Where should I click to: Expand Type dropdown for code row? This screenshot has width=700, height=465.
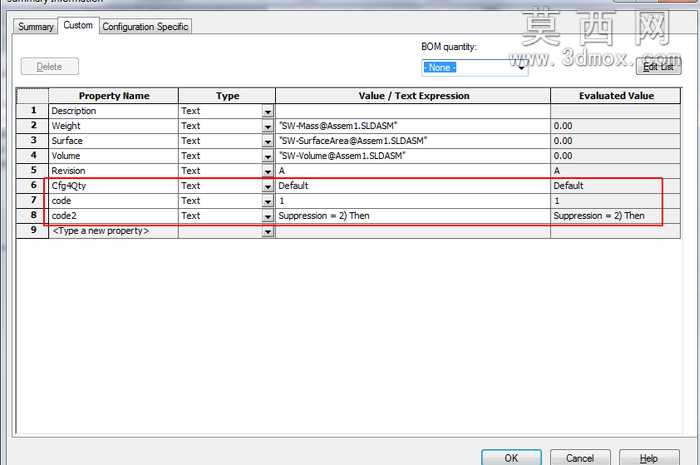[268, 201]
